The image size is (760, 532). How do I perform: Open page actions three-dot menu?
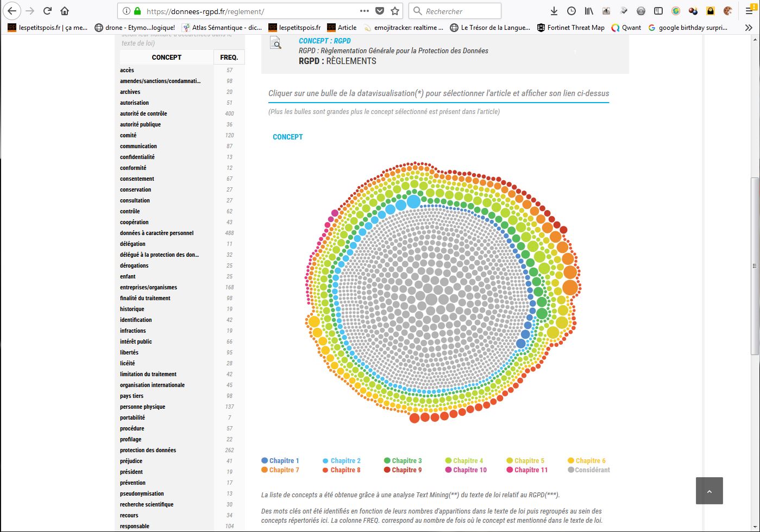364,11
